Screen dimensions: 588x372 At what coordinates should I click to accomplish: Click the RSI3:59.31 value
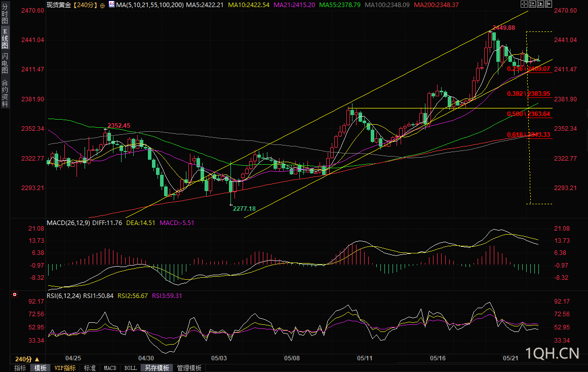tap(167, 296)
